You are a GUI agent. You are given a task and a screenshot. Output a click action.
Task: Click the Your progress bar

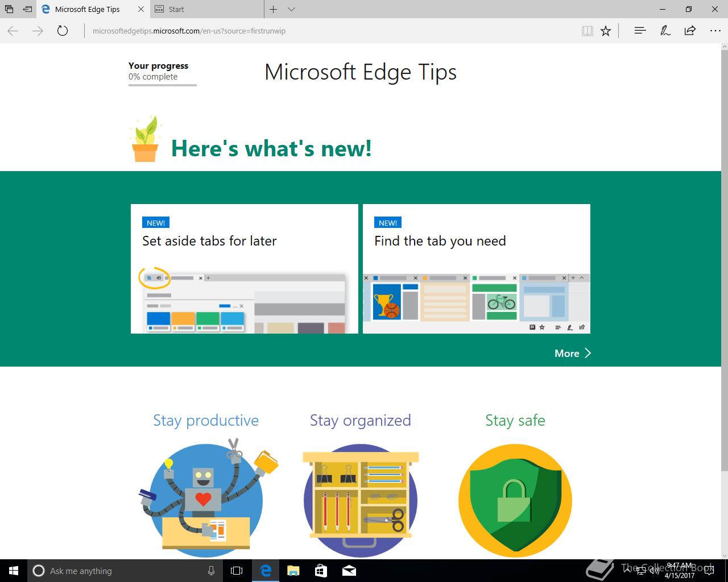point(163,85)
